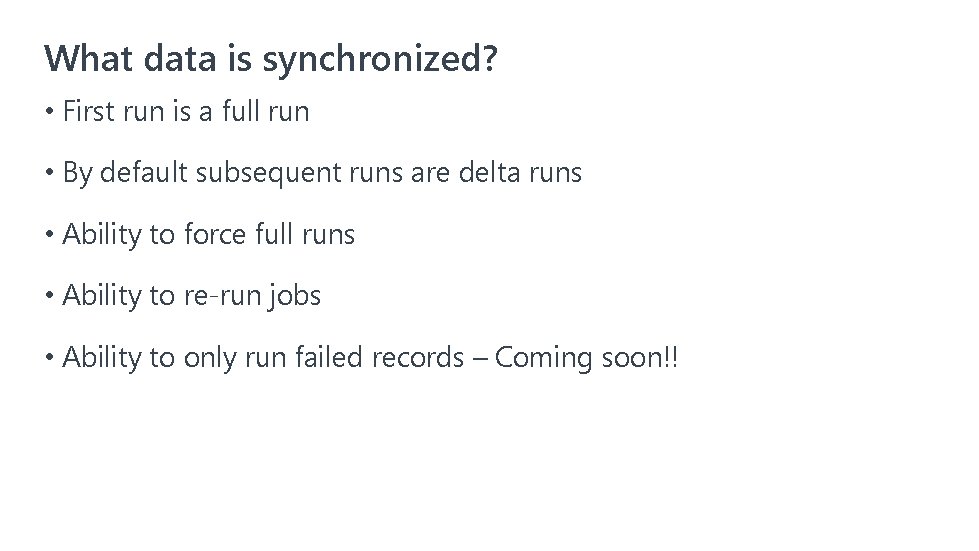Select the phrase "failed records"
The width and height of the screenshot is (979, 551).
(359, 358)
